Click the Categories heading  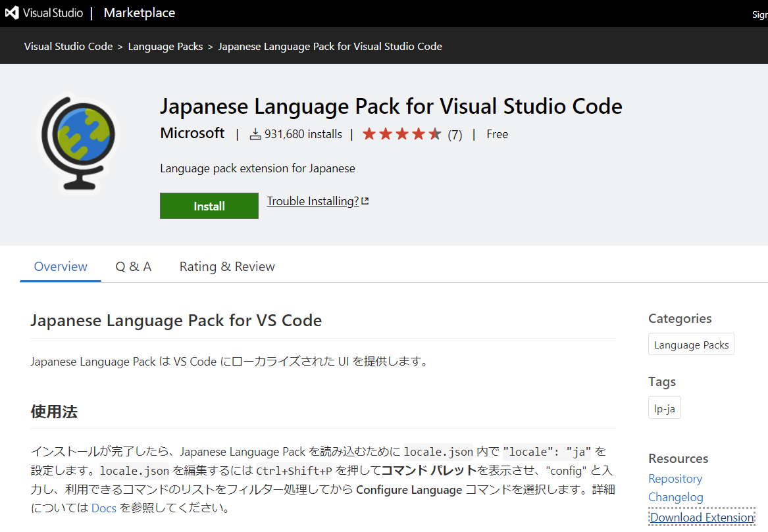680,319
